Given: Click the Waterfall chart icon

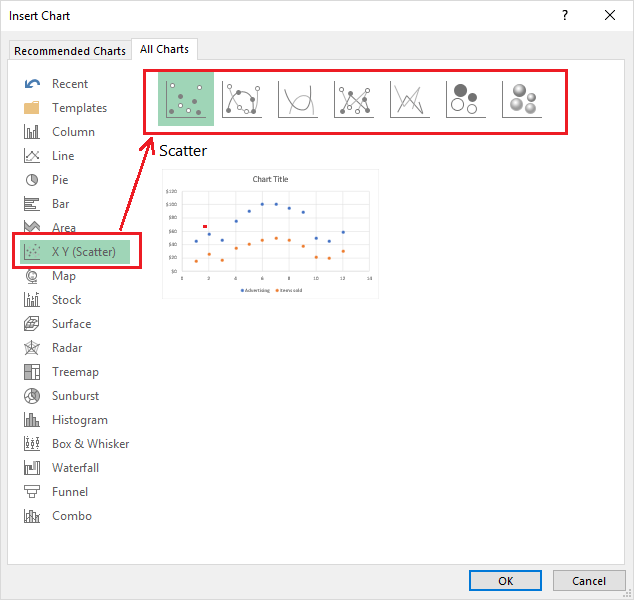Looking at the screenshot, I should click(x=32, y=468).
